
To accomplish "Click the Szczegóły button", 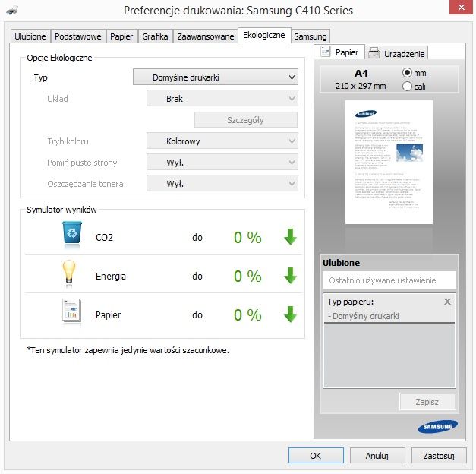I will (x=246, y=120).
